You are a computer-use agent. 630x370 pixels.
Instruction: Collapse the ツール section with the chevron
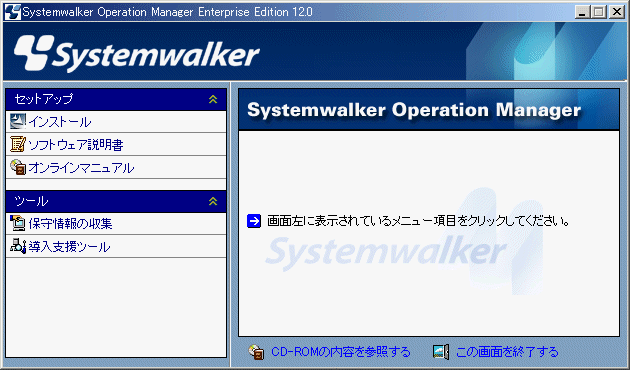[x=213, y=201]
